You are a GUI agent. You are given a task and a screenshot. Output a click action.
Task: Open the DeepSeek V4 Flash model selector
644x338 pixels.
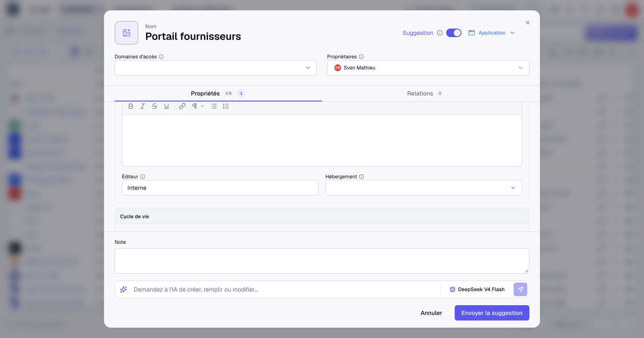(477, 289)
